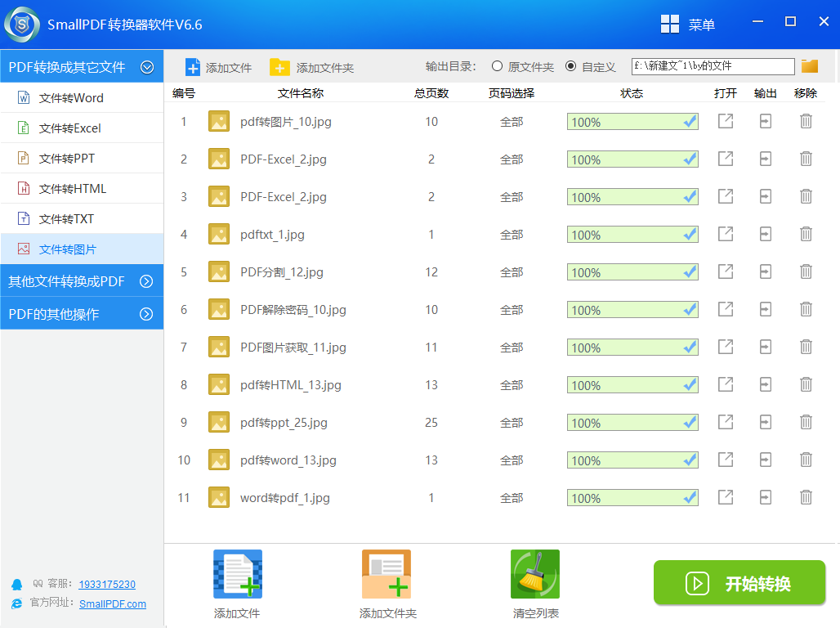This screenshot has height=628, width=840.
Task: Click 文件名称 column header
Action: (301, 92)
